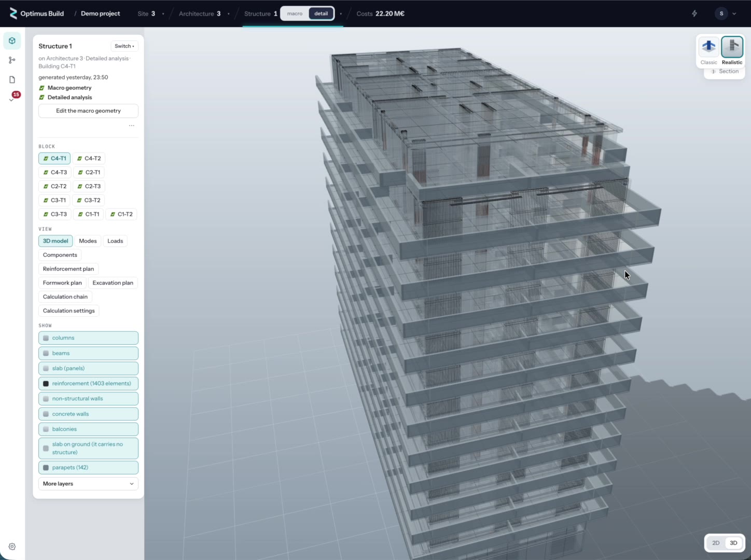Go to the Site 3 tab
Image resolution: width=751 pixels, height=560 pixels.
(146, 13)
